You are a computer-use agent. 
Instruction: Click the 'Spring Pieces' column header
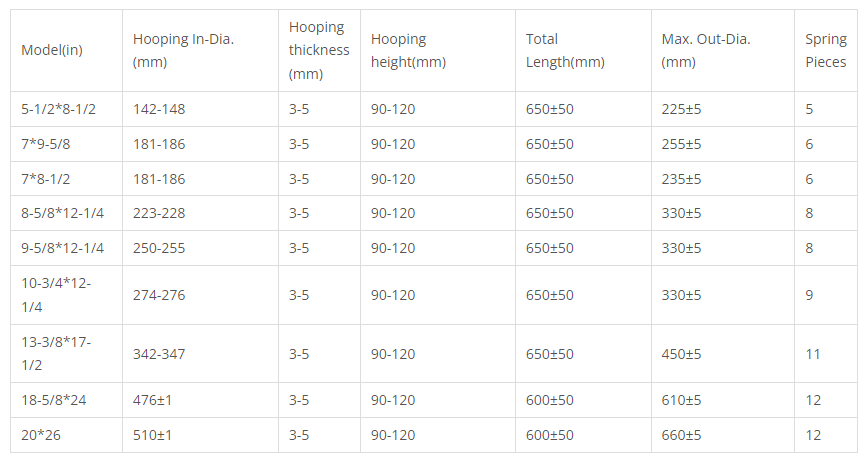(825, 50)
